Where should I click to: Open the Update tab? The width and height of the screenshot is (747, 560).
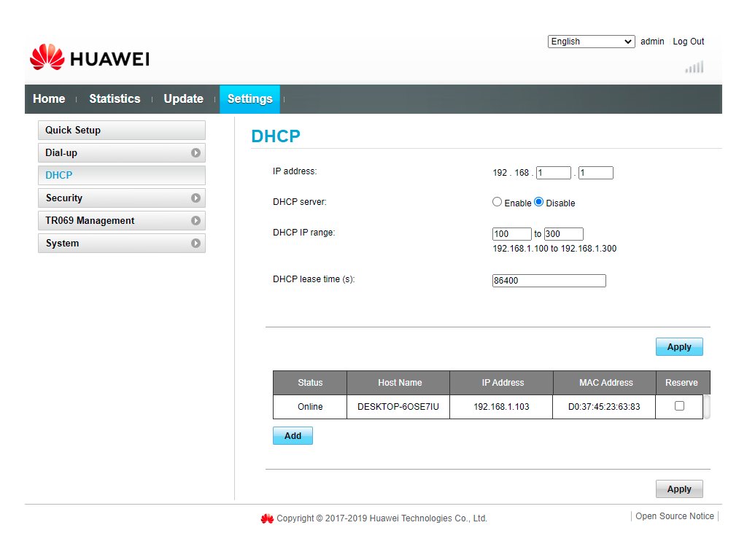pos(183,99)
